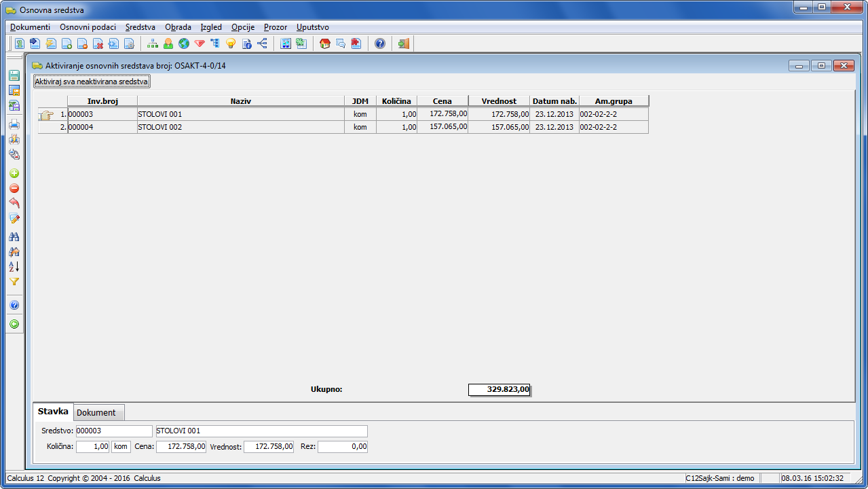Viewport: 868px width, 489px height.
Task: Click the Cena input field in Stavka
Action: point(181,447)
